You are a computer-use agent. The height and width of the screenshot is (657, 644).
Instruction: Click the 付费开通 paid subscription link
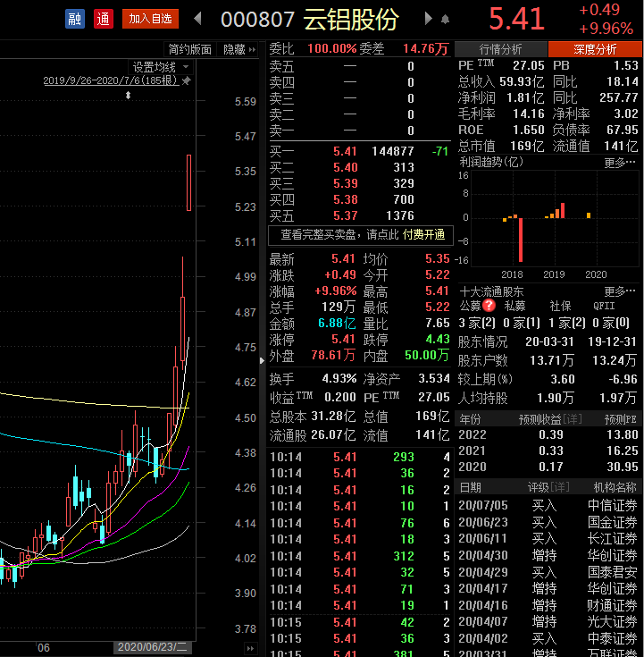[424, 235]
